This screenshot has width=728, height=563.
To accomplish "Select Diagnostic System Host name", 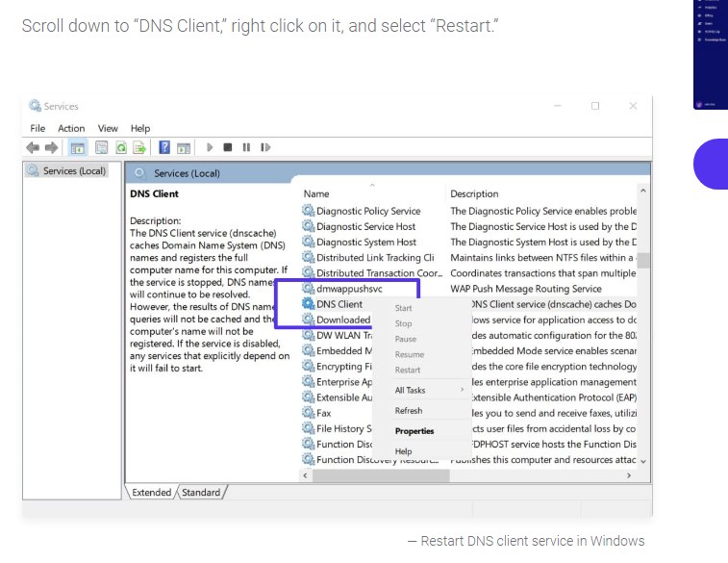I will pyautogui.click(x=366, y=242).
